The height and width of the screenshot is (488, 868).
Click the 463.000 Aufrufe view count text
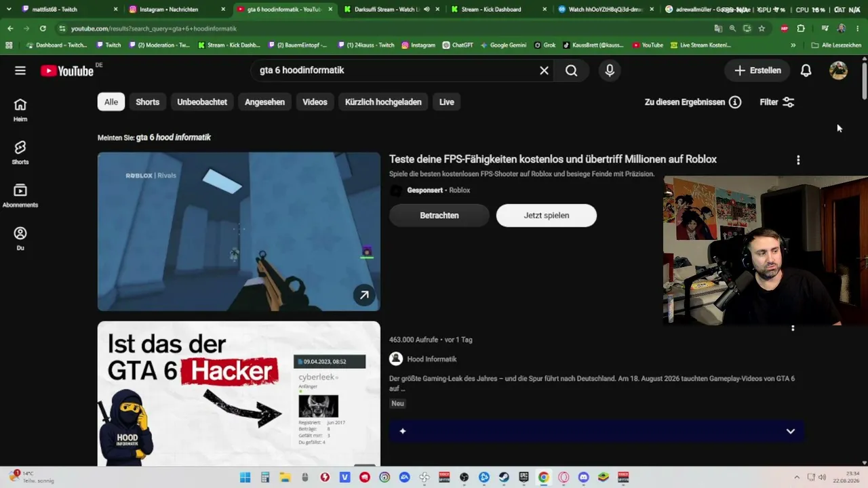coord(412,340)
